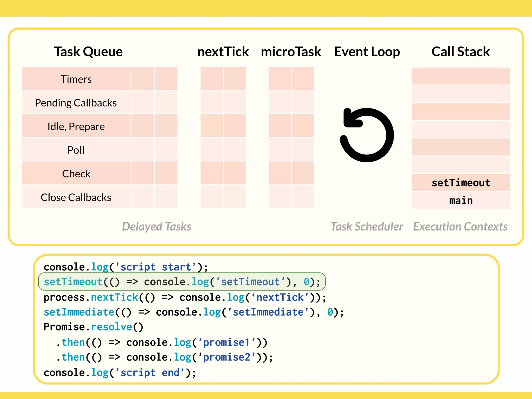Click the nextTick column heading

click(x=223, y=51)
